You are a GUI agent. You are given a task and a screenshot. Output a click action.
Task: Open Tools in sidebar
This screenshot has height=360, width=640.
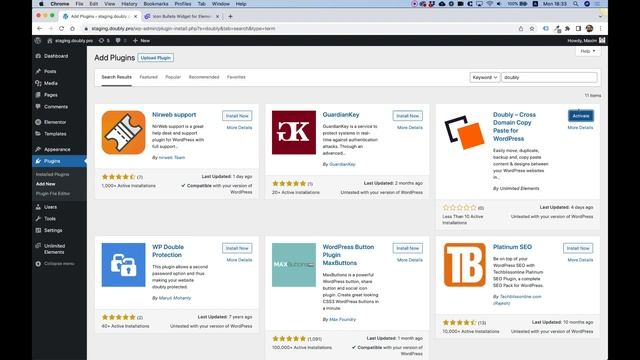pyautogui.click(x=50, y=219)
